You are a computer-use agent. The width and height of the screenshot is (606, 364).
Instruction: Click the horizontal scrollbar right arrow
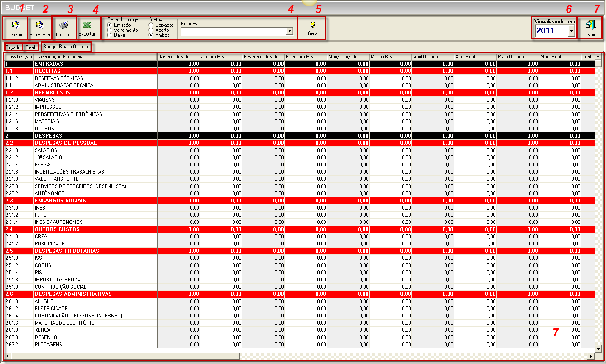tap(591, 356)
